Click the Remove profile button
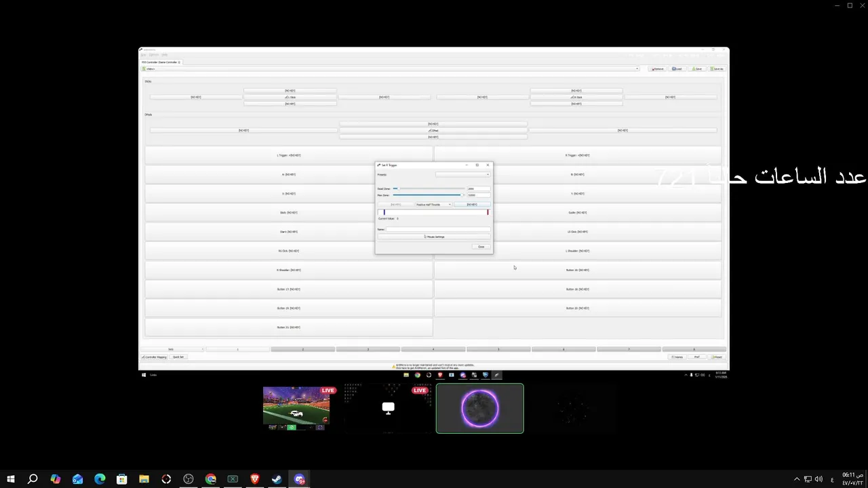This screenshot has height=488, width=868. coord(657,68)
